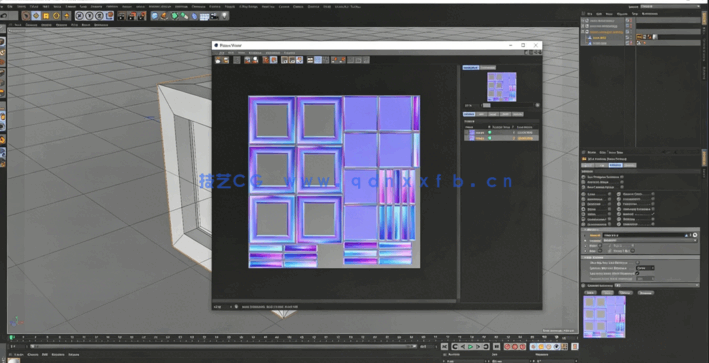Switch to Filter tab in Picture Viewer

[x=506, y=114]
